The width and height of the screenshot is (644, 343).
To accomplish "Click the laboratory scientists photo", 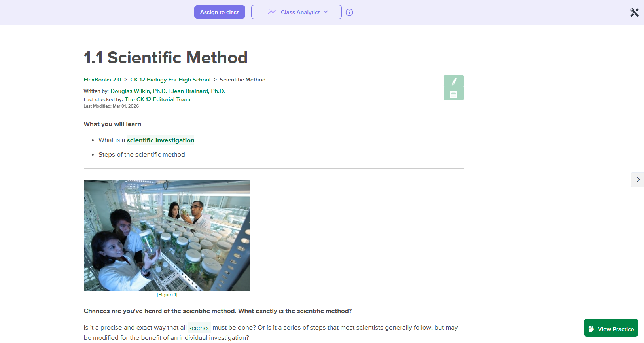I will tap(167, 235).
